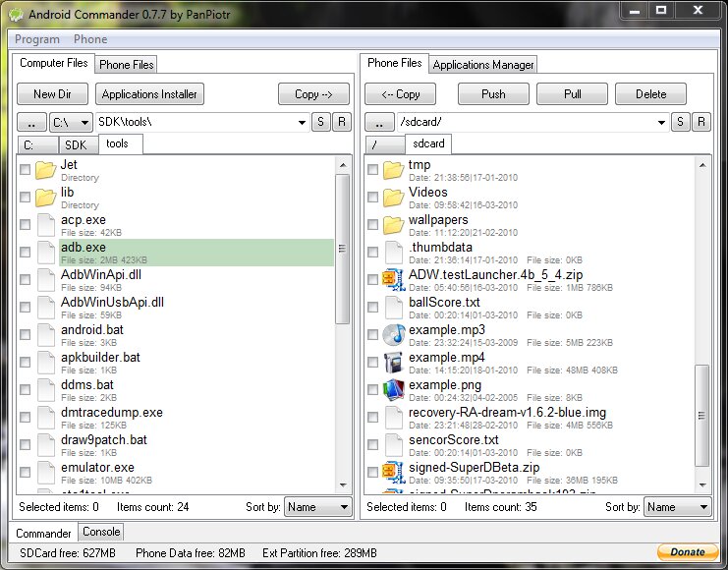Tick the ADW.testLauncher zip checkbox

coord(372,280)
